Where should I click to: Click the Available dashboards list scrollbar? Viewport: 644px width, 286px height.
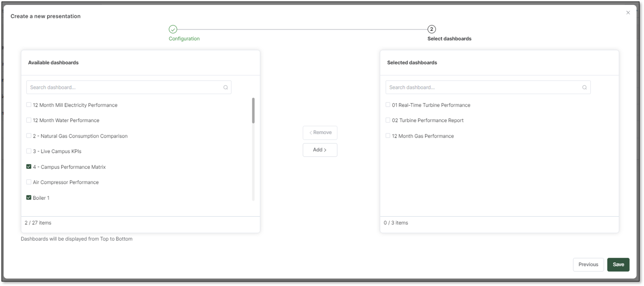click(x=253, y=111)
